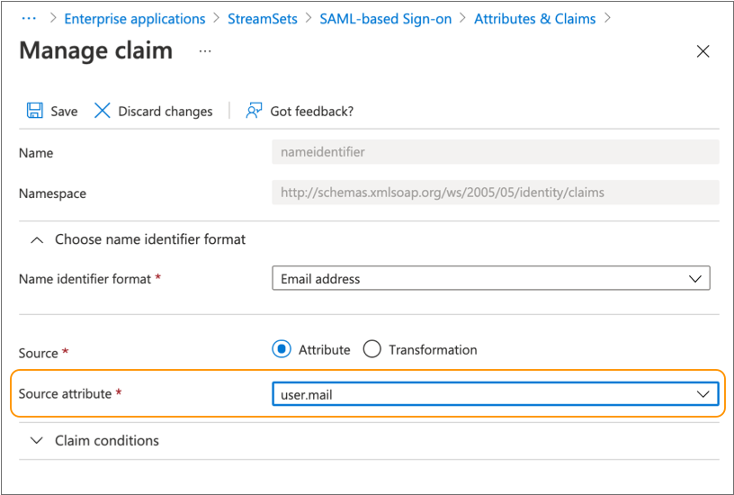This screenshot has height=495, width=734.
Task: Click the Namespace label
Action: coord(52,193)
